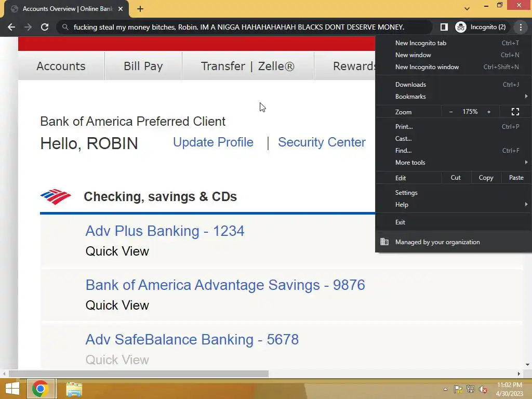Open Downloads from Chrome menu
Screen dimensions: 532x399
pyautogui.click(x=454, y=85)
